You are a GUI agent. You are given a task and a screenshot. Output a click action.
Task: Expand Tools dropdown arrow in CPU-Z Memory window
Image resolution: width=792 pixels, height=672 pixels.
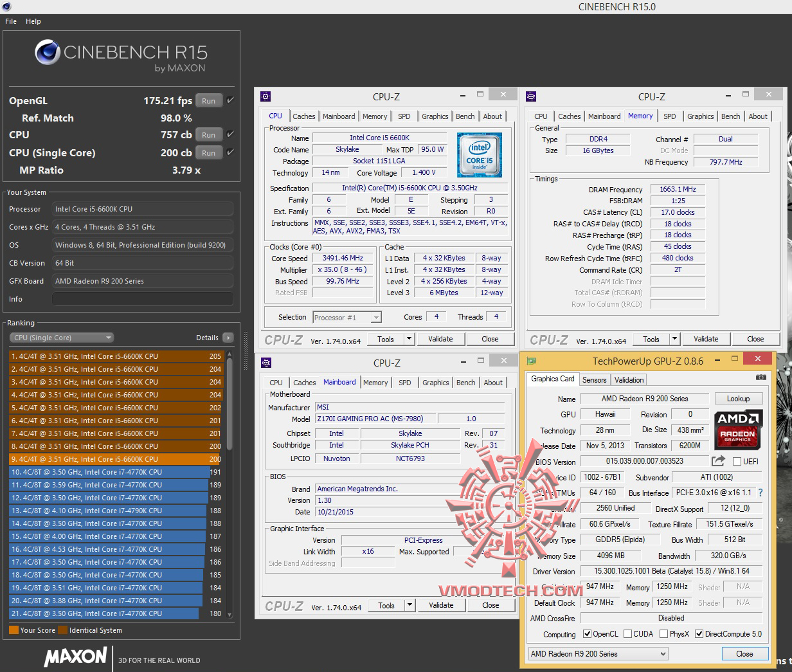pos(674,339)
